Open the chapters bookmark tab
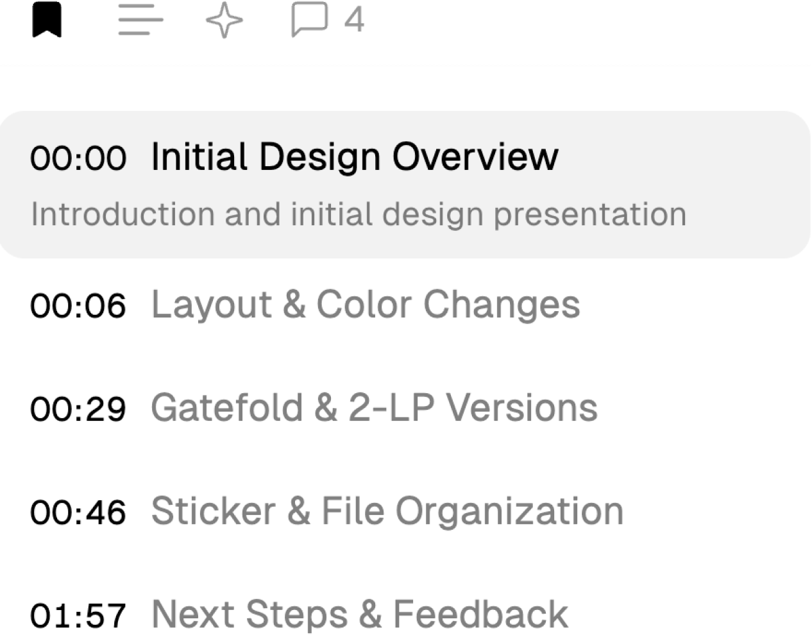Image resolution: width=812 pixels, height=644 pixels. [x=47, y=20]
